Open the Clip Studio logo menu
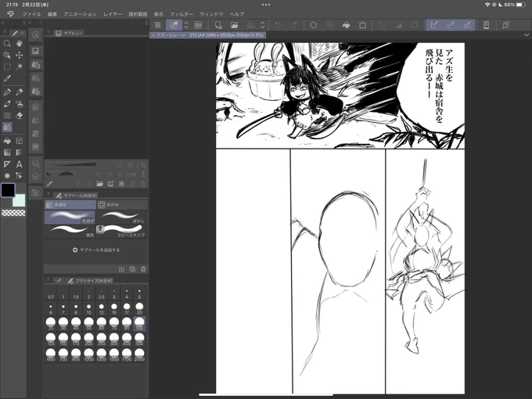This screenshot has width=532, height=399. 10,14
